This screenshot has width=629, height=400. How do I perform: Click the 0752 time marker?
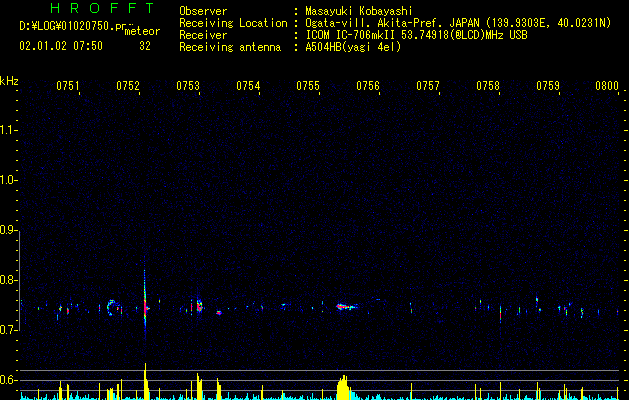[x=128, y=86]
